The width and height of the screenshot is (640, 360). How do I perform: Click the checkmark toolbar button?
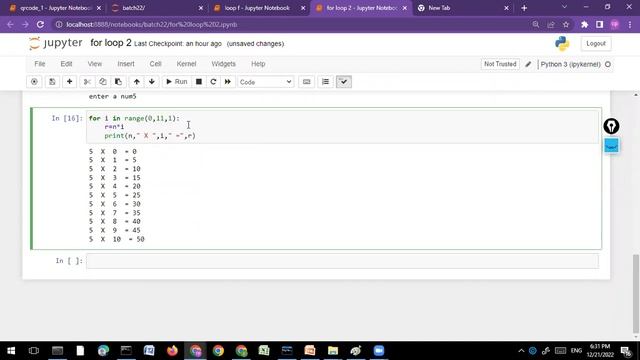(x=344, y=82)
